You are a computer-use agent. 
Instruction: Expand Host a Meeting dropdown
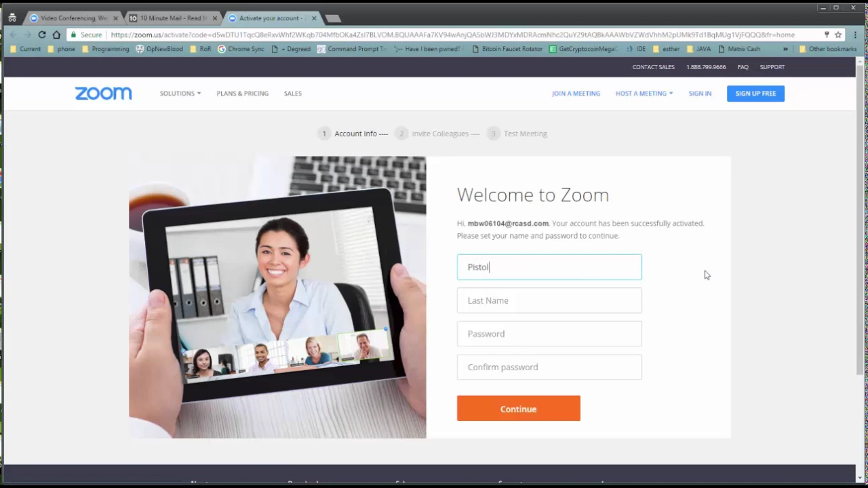tap(644, 94)
